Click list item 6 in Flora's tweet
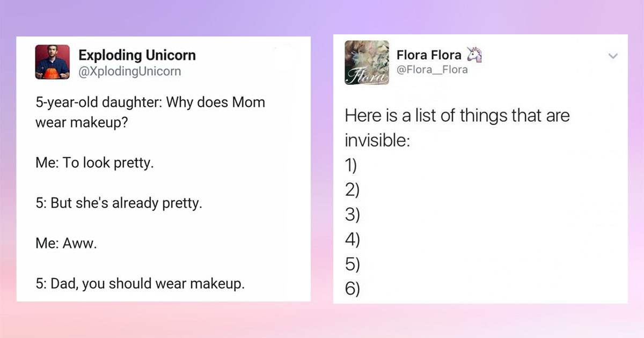Screen dimensions: 644x338 [352, 289]
